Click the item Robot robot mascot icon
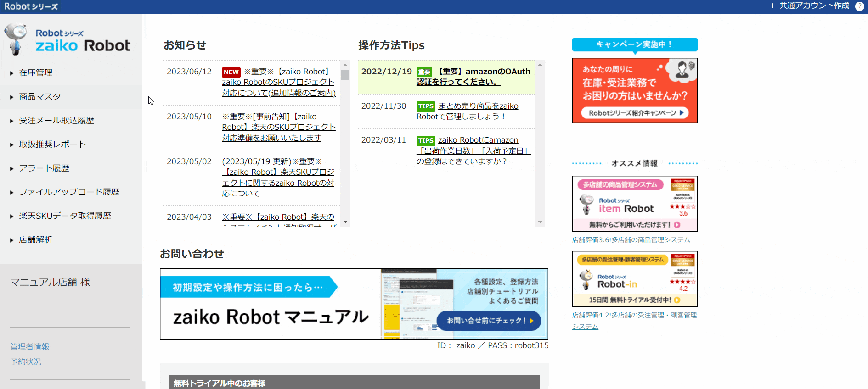The height and width of the screenshot is (389, 868). pyautogui.click(x=586, y=205)
